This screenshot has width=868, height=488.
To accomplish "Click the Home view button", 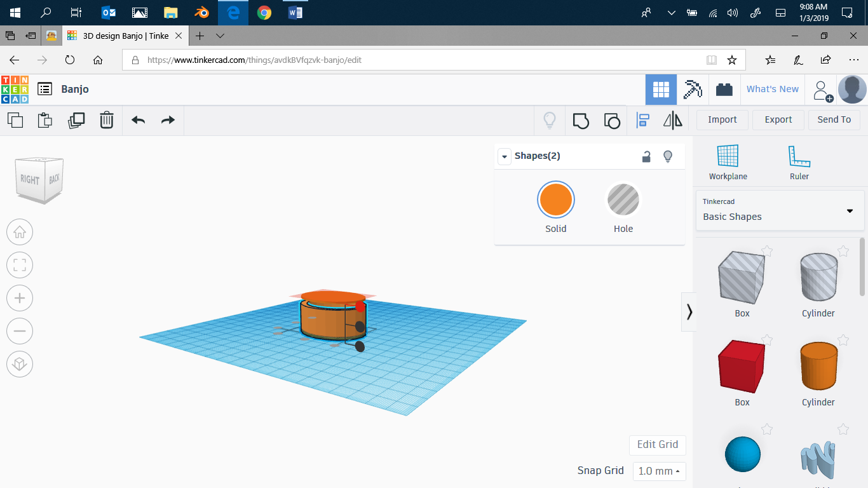I will (20, 232).
